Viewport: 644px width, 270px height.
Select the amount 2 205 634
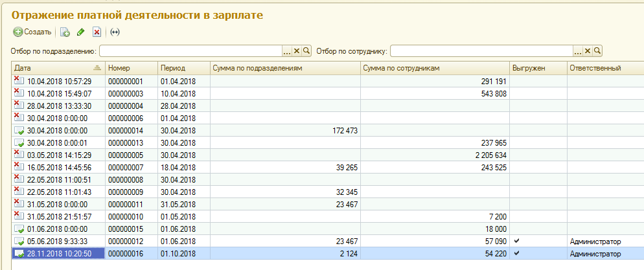pyautogui.click(x=490, y=155)
